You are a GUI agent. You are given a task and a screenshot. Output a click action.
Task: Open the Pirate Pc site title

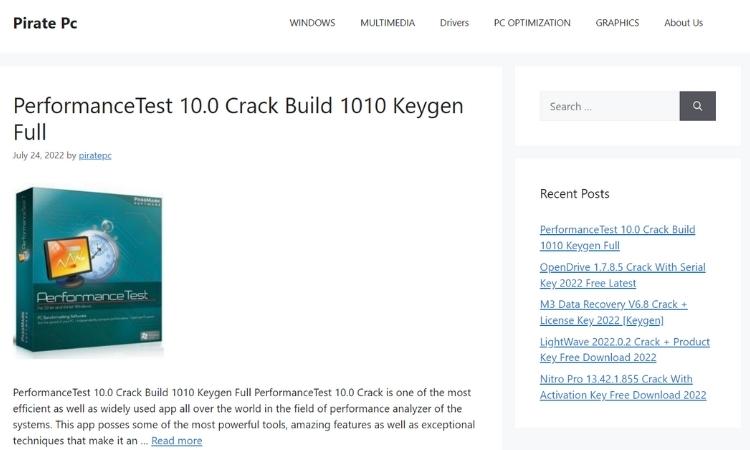[x=45, y=23]
